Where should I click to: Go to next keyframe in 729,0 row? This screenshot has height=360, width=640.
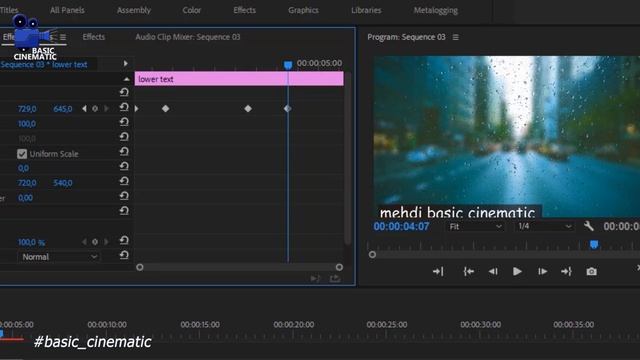tap(106, 109)
